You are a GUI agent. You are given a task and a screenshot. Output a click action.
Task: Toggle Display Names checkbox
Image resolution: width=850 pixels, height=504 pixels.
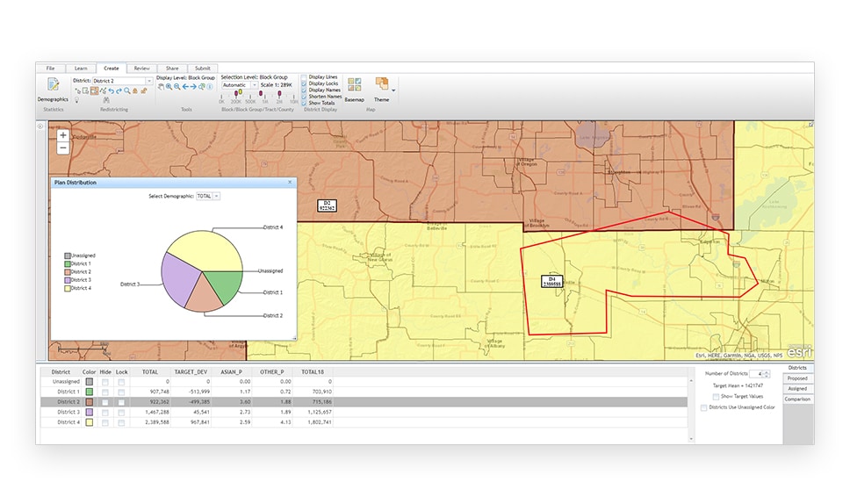point(304,90)
